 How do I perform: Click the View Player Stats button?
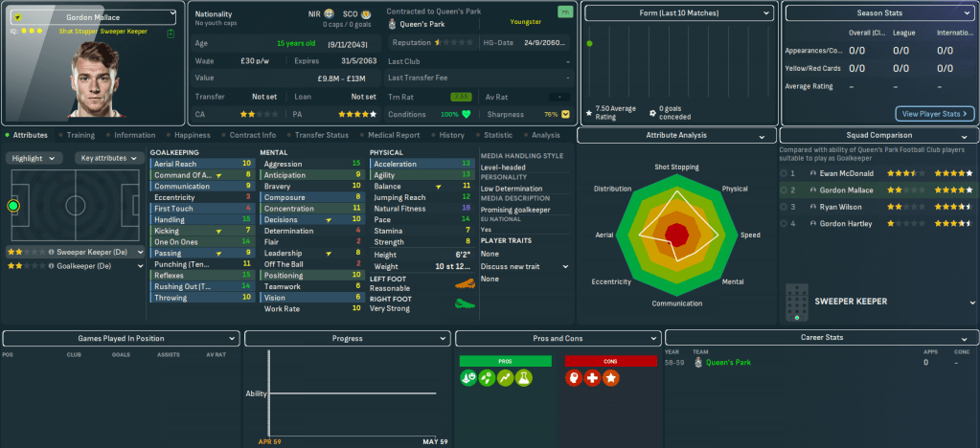[935, 114]
